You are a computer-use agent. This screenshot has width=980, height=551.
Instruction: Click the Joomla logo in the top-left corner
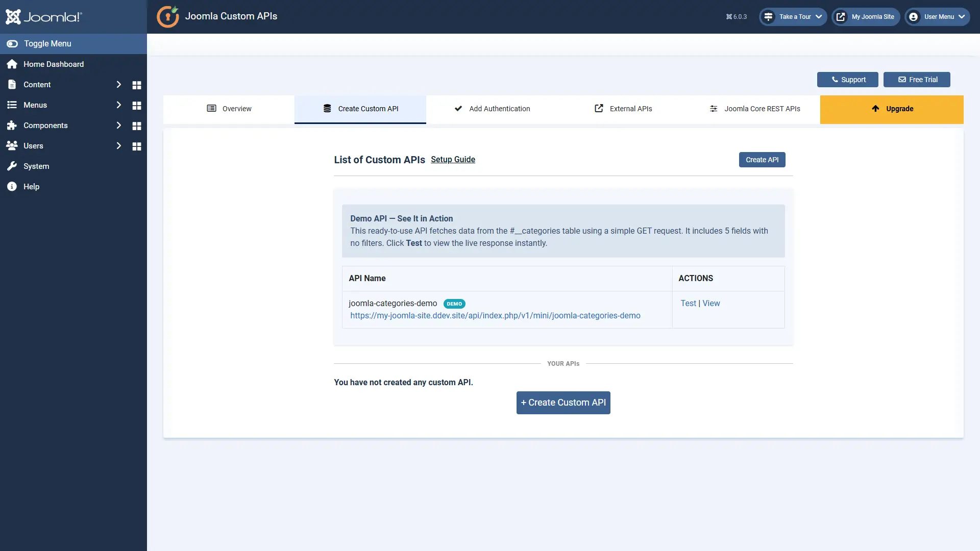(x=44, y=16)
